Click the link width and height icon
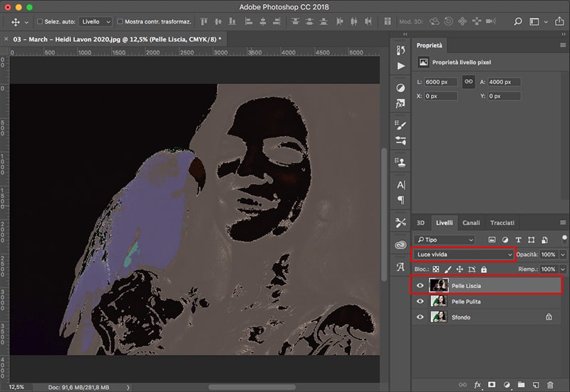 469,82
